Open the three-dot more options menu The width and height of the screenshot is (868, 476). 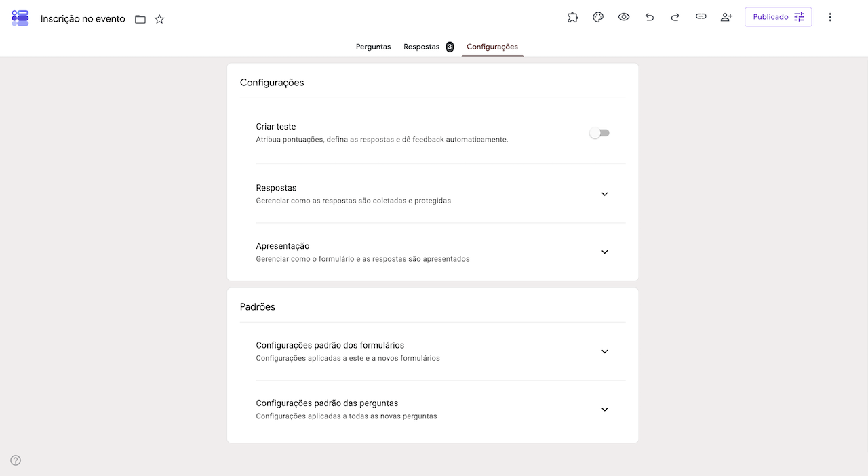click(830, 17)
